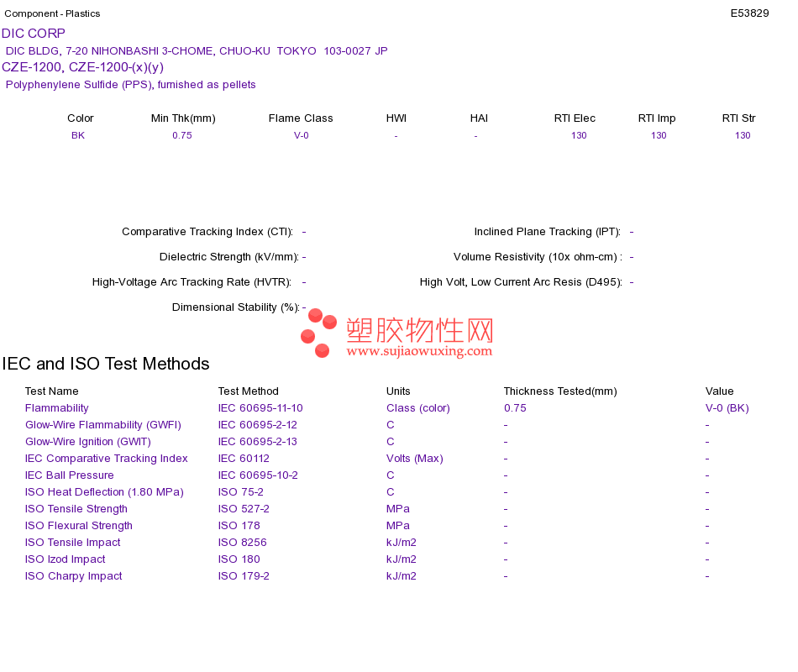This screenshot has height=672, width=798.
Task: Open IEC Ball Pressure link
Action: tap(69, 475)
